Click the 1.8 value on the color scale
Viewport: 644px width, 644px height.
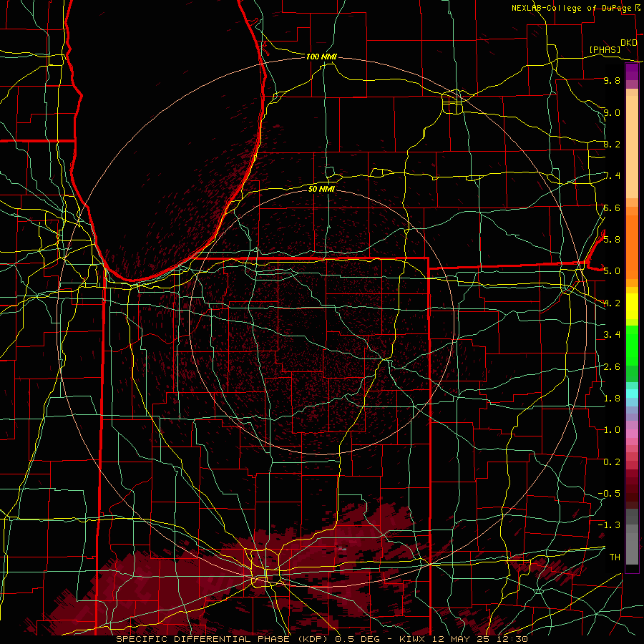612,398
